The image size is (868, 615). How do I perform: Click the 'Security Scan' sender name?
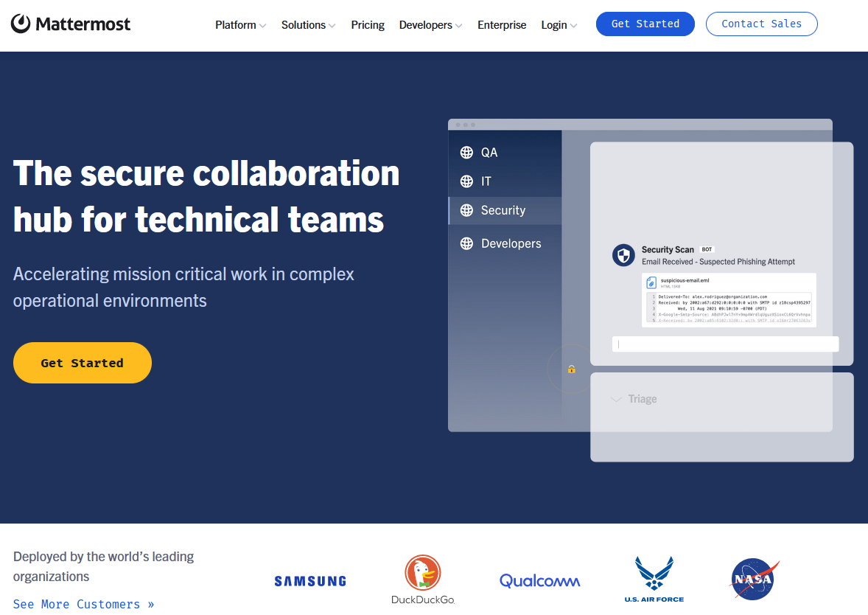tap(668, 249)
